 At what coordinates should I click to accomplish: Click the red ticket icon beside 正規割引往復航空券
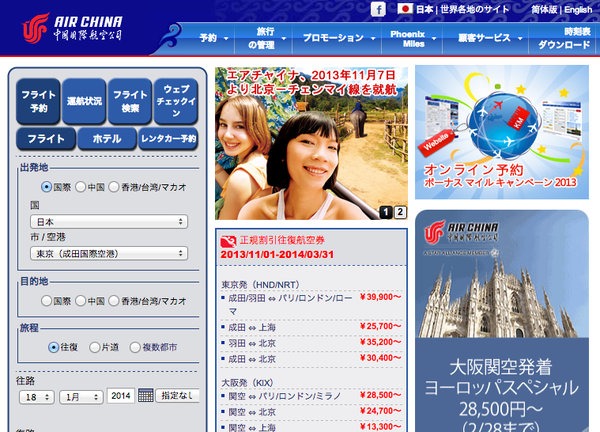pos(228,241)
